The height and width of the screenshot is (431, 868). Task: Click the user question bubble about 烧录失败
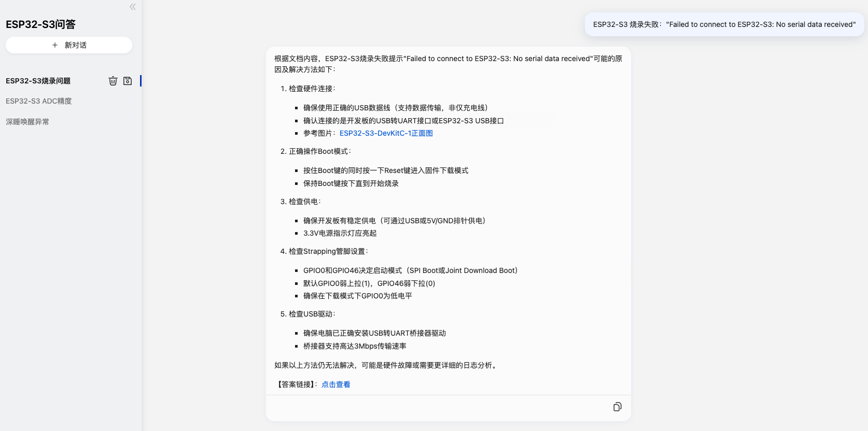coord(724,24)
